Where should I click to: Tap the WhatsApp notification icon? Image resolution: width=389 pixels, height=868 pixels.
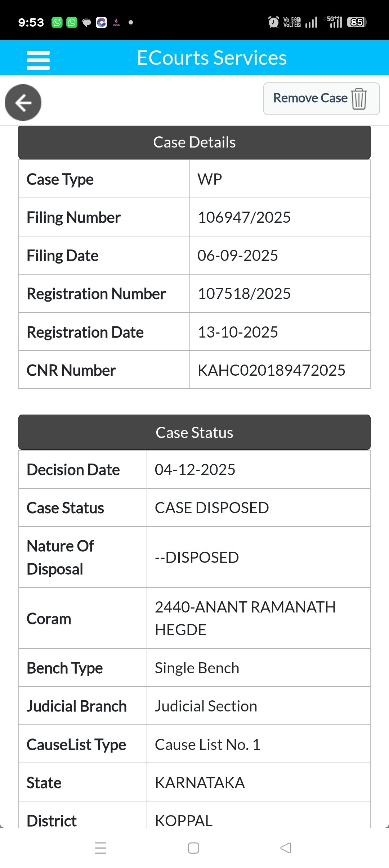[x=72, y=22]
